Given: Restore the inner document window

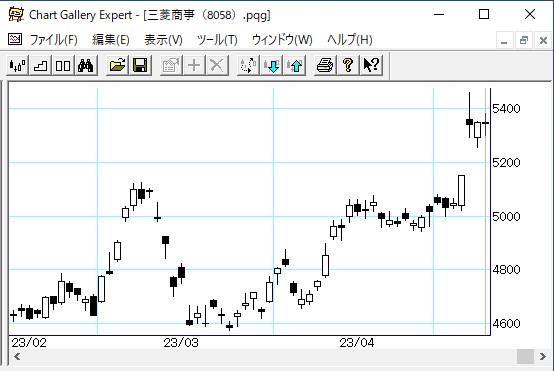Looking at the screenshot, I should tap(524, 40).
